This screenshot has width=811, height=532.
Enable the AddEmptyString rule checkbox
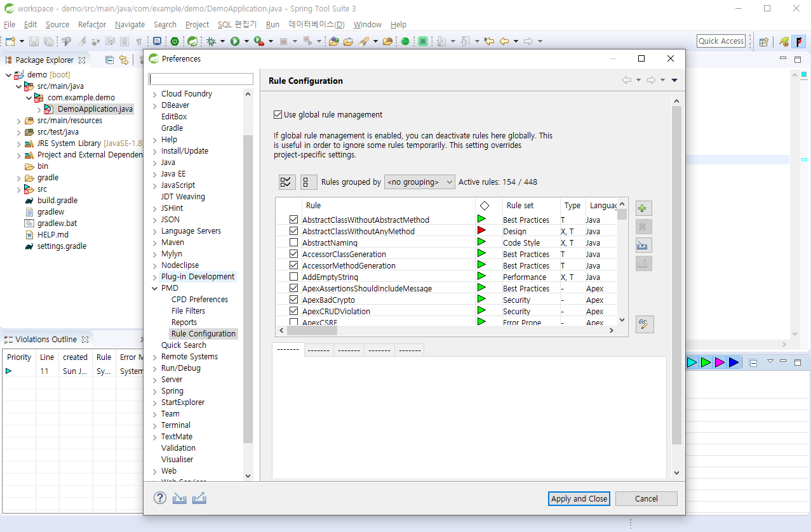pyautogui.click(x=293, y=277)
